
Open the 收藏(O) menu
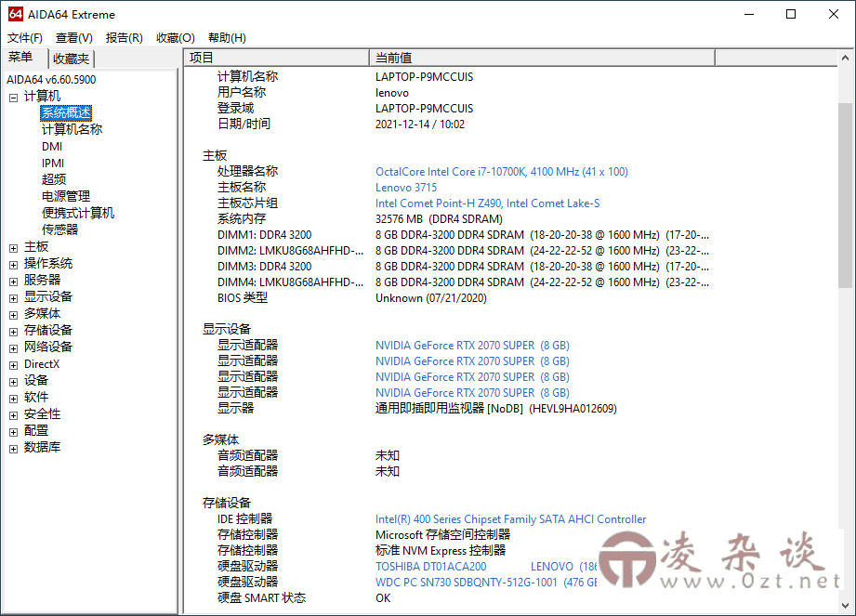[x=176, y=38]
